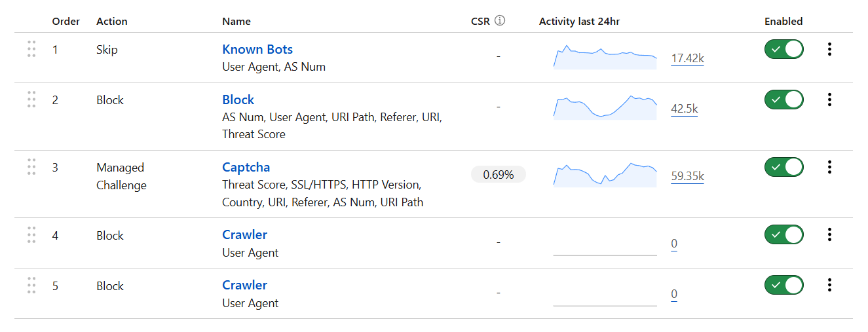Open the Known Bots rule link
Viewport: 868px width, 332px height.
257,49
